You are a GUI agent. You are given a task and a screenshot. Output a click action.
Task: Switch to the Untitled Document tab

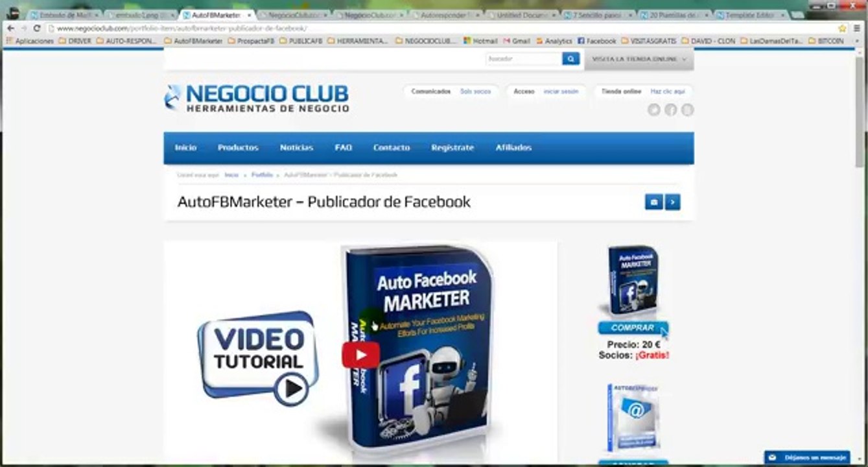(x=523, y=14)
